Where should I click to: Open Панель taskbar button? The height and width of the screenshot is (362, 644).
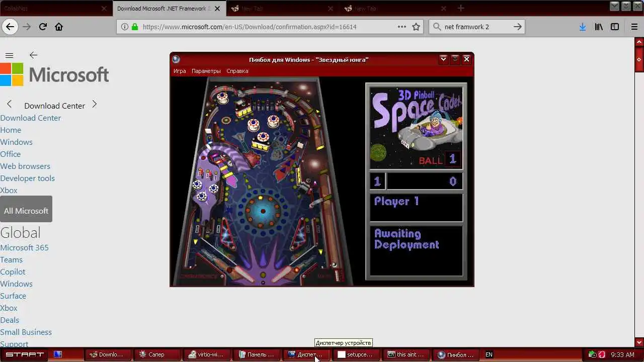(256, 354)
